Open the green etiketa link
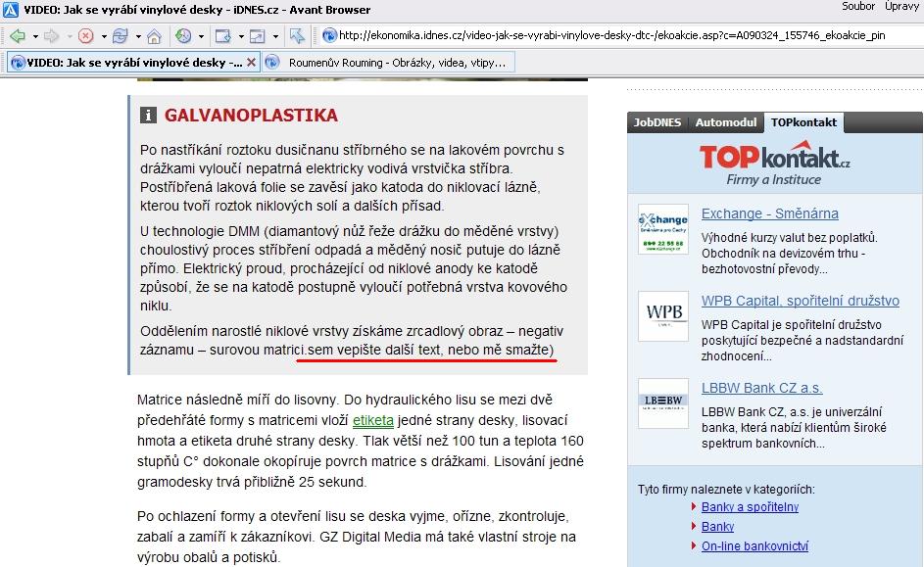 [x=373, y=420]
